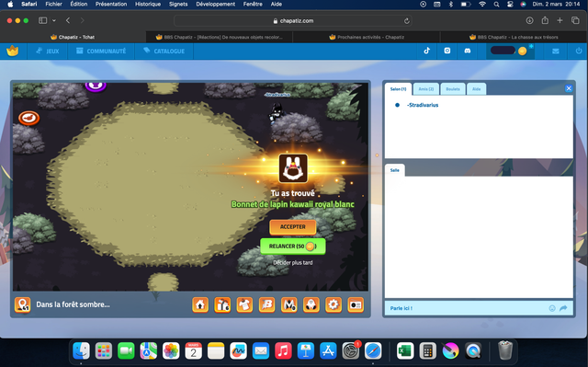
Task: Open a new Safari tab
Action: (560, 20)
